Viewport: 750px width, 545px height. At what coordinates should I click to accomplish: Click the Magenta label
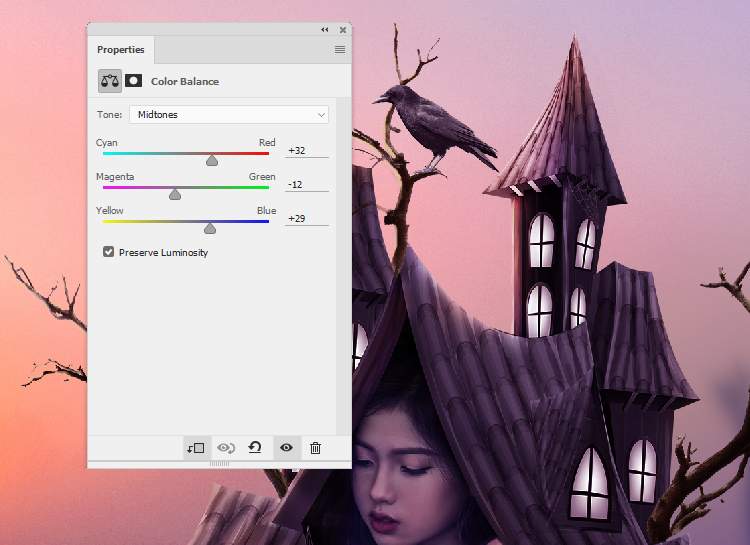click(115, 177)
